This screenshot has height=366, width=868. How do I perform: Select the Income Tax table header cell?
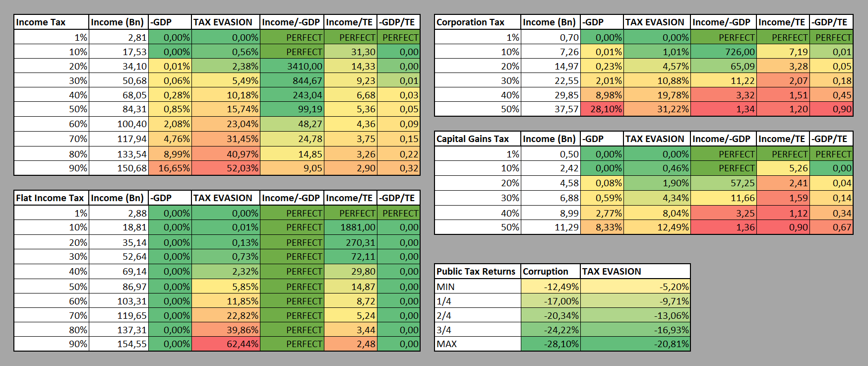(x=51, y=22)
